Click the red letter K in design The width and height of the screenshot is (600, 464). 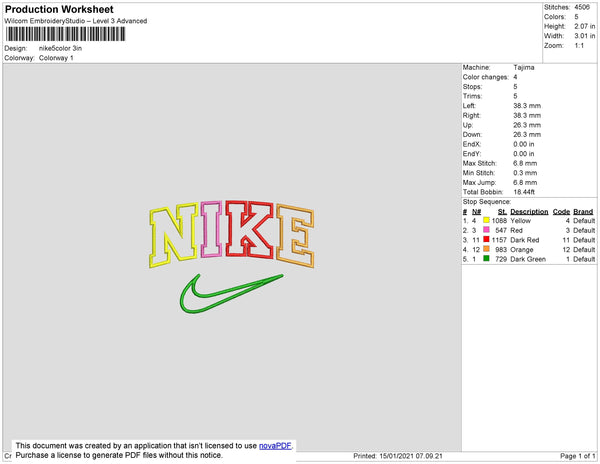pyautogui.click(x=249, y=229)
